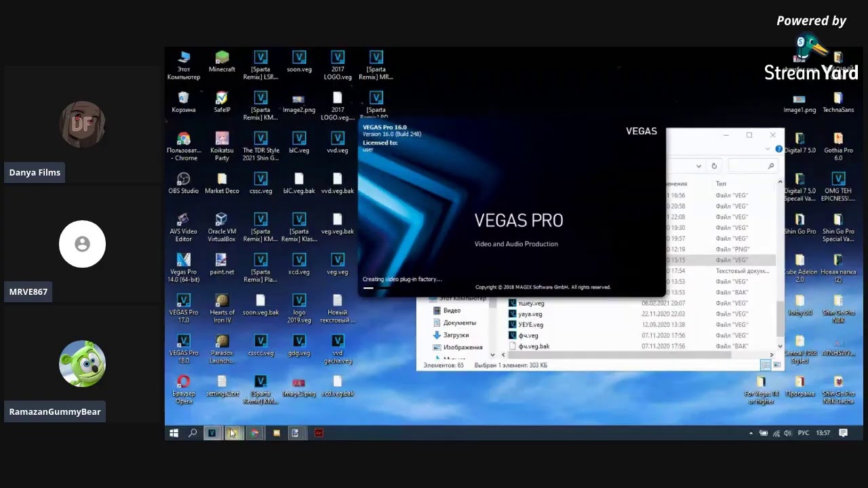Select the paint.net desktop icon

(222, 264)
